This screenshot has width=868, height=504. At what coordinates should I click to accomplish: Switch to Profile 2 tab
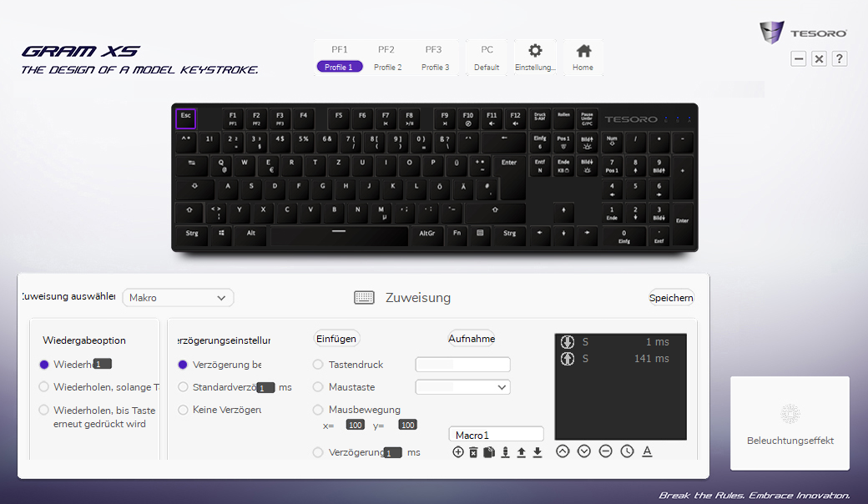(387, 58)
